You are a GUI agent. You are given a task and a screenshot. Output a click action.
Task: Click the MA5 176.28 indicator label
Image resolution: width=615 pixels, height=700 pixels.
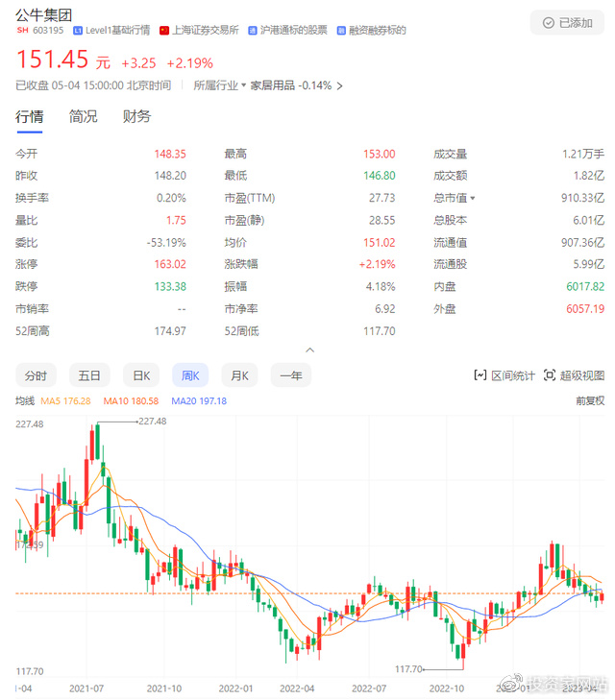tap(65, 401)
